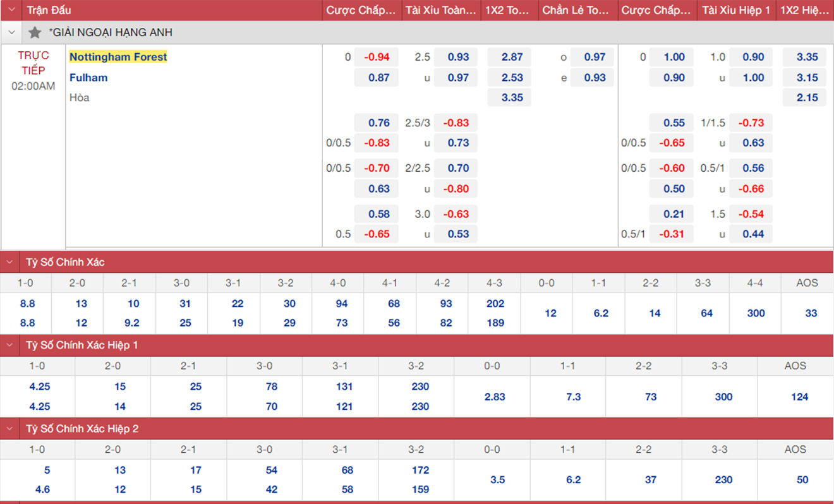Select AOS odds 33 in Tỷ Số Chính Xác

coord(811,313)
